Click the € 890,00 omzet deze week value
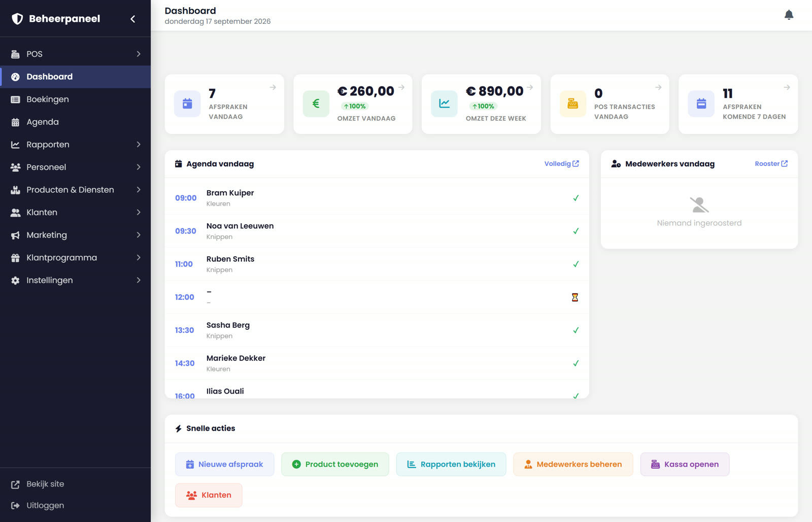The height and width of the screenshot is (522, 812). [495, 91]
